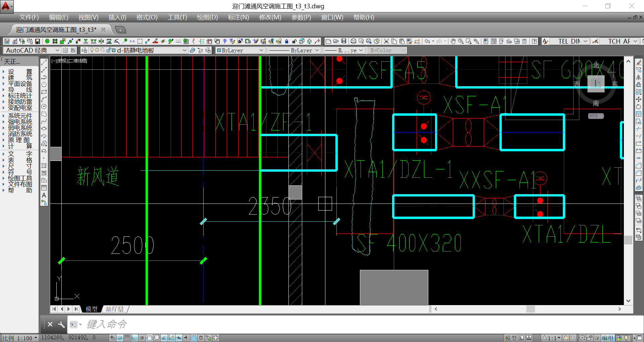Open the 文件(F) menu
Image resolution: width=644 pixels, height=342 pixels.
coord(29,17)
